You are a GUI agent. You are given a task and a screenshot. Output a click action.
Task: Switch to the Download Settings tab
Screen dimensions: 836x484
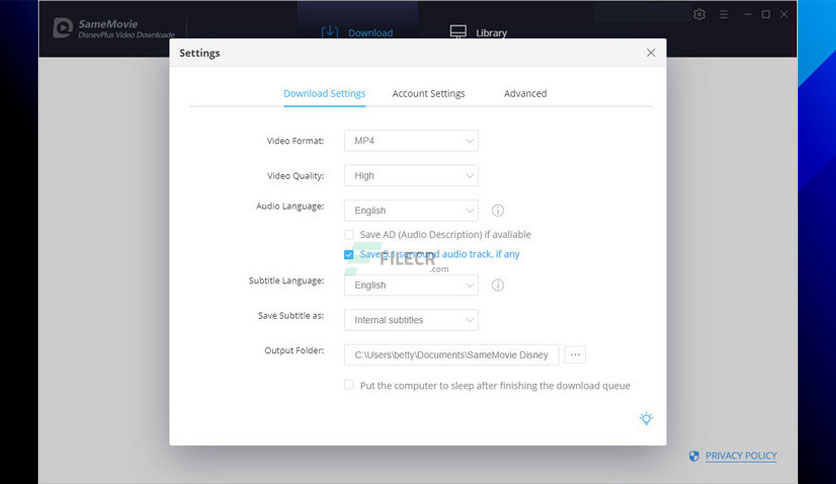324,94
